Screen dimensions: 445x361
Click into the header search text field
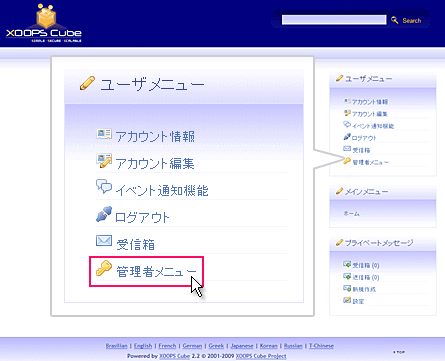tap(334, 20)
